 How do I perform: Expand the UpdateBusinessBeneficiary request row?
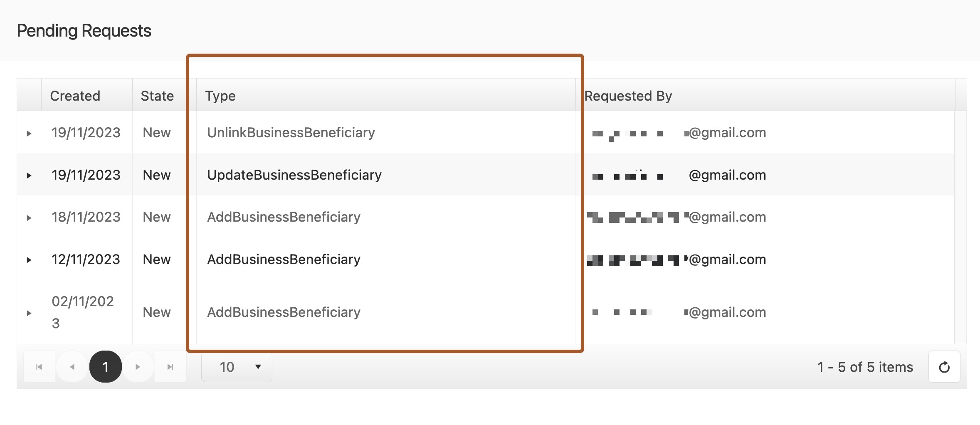(x=29, y=175)
